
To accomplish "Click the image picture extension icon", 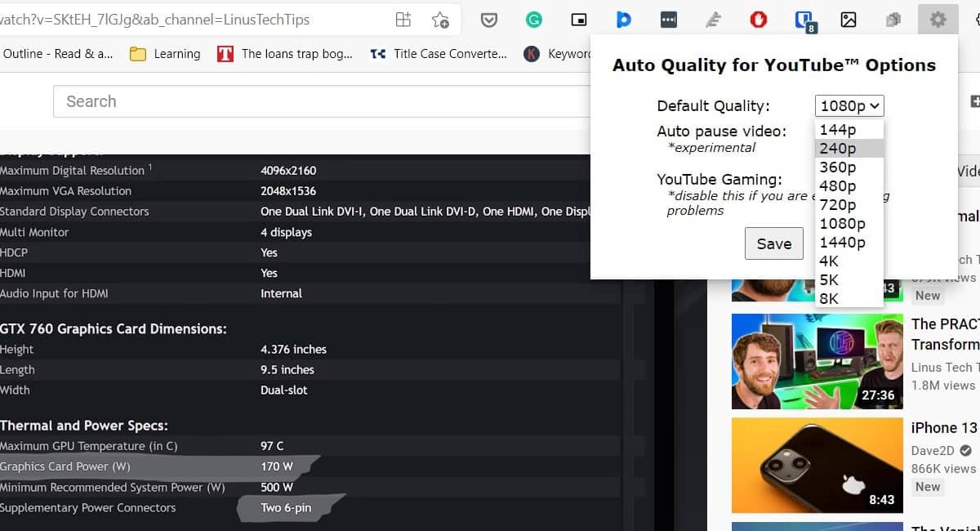I will point(849,20).
